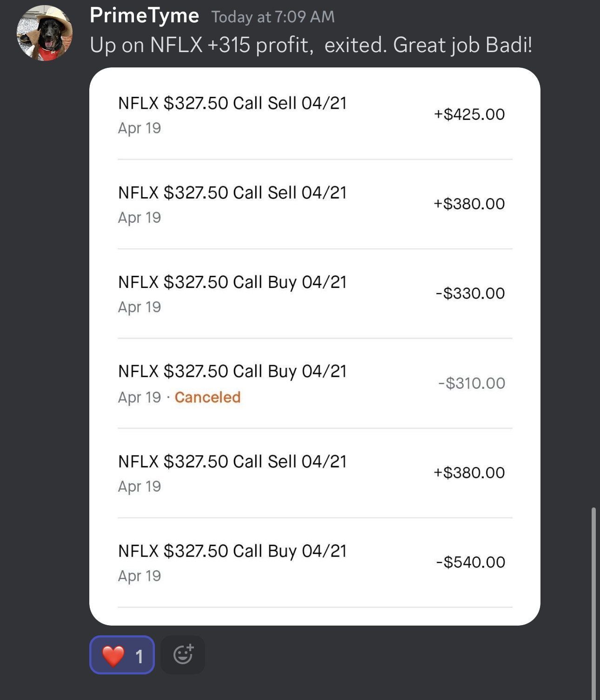Screen dimensions: 600x700
Task: Click the -$330.00 amount
Action: [470, 293]
